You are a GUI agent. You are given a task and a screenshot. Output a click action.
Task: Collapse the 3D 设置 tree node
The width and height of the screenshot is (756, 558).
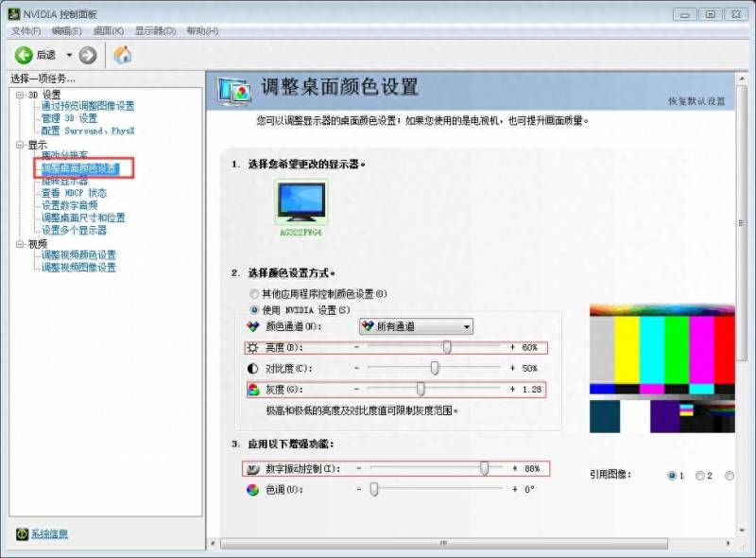coord(20,95)
